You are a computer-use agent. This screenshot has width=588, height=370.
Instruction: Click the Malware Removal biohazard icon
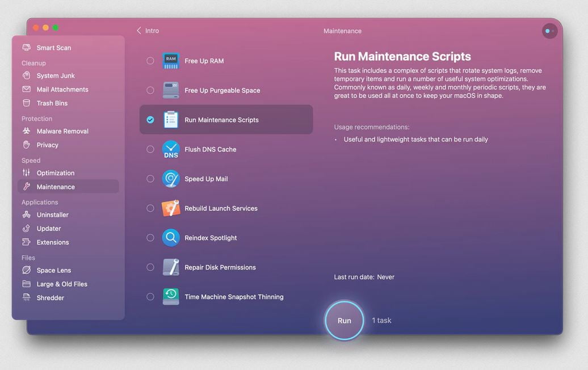pos(26,131)
